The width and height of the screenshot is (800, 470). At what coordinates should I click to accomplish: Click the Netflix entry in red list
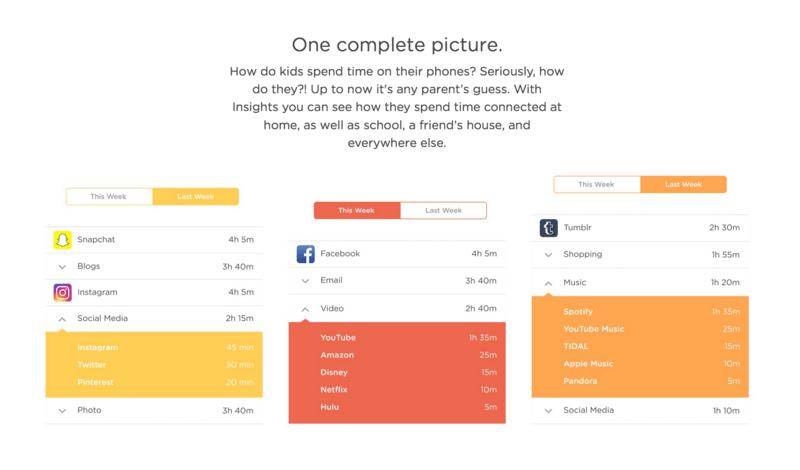[396, 389]
